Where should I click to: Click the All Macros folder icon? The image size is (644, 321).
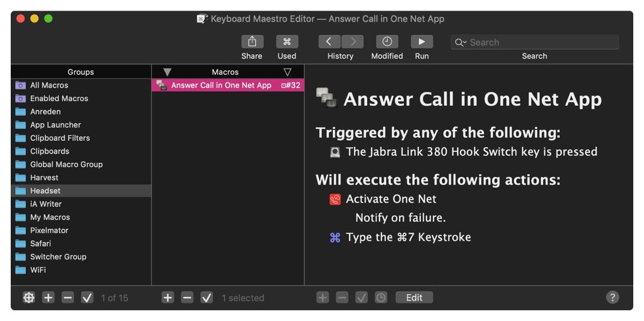(x=20, y=85)
